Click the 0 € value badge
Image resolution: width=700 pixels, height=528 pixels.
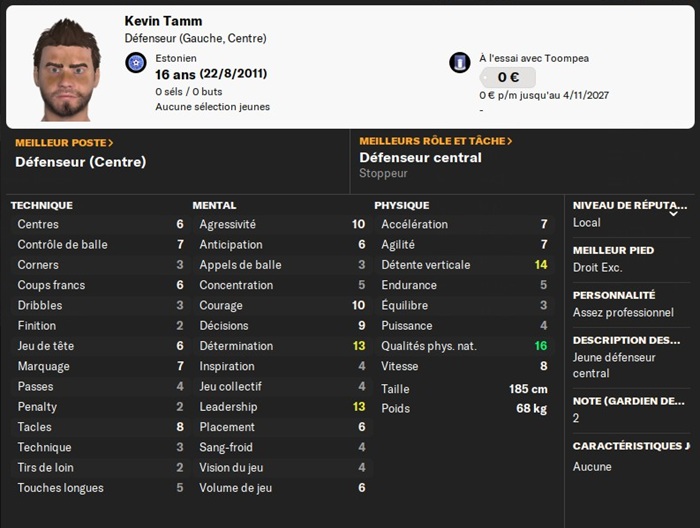point(507,77)
